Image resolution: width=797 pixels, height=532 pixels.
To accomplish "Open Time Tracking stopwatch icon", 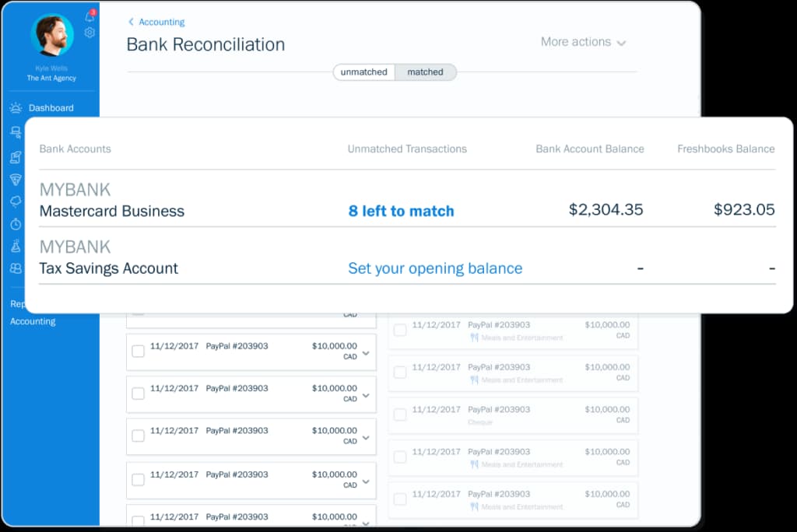I will point(16,223).
